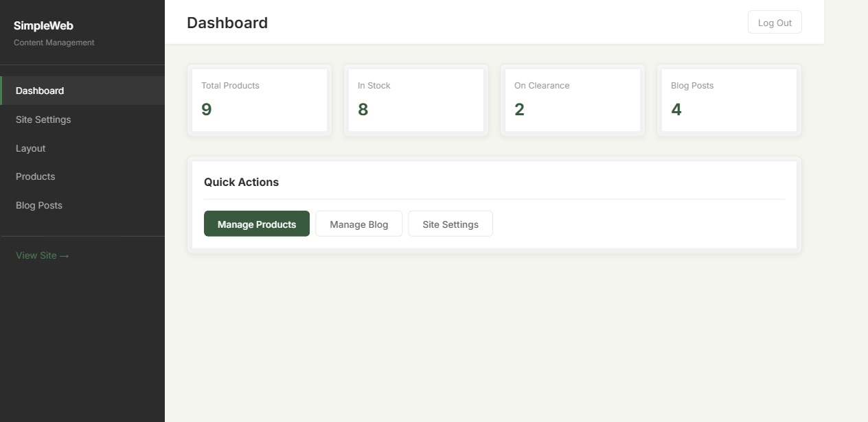The height and width of the screenshot is (422, 868).
Task: Follow the View Site link
Action: [x=43, y=255]
